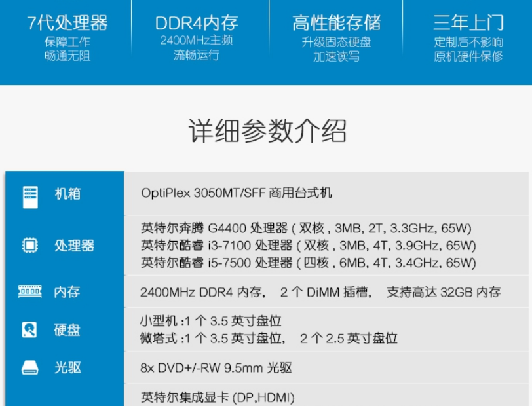The image size is (532, 406).
Task: Click the hard disk icon beside 硬盘
Action: click(x=29, y=329)
